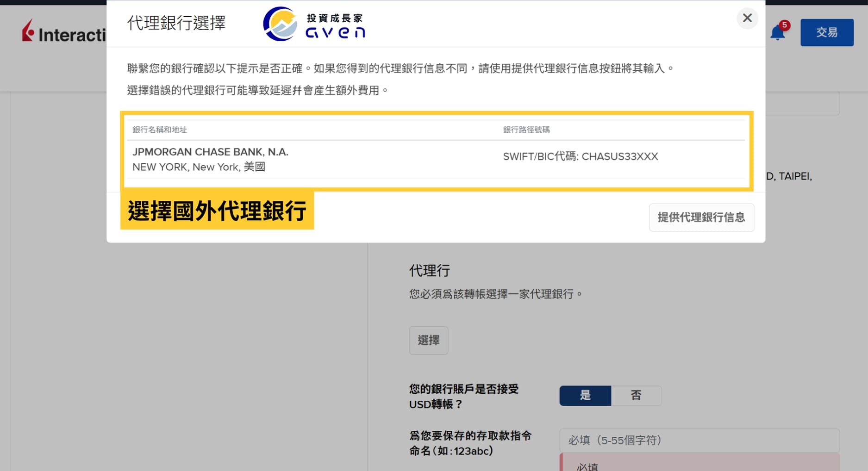Click the SWIFT/BIC代碼 CHASUS33XXX text
Screen dimensions: 868x471
(580, 157)
